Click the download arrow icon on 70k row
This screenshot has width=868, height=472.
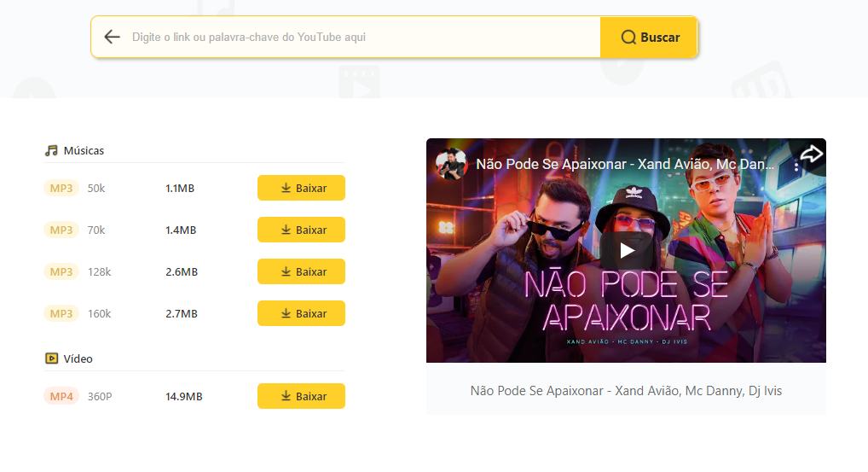coord(286,230)
